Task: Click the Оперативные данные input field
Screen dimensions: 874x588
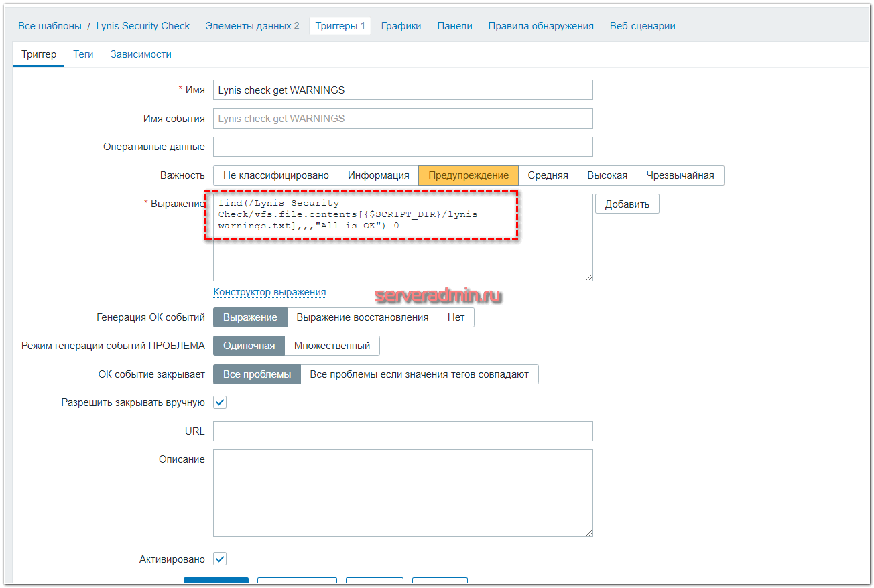Action: (x=403, y=147)
